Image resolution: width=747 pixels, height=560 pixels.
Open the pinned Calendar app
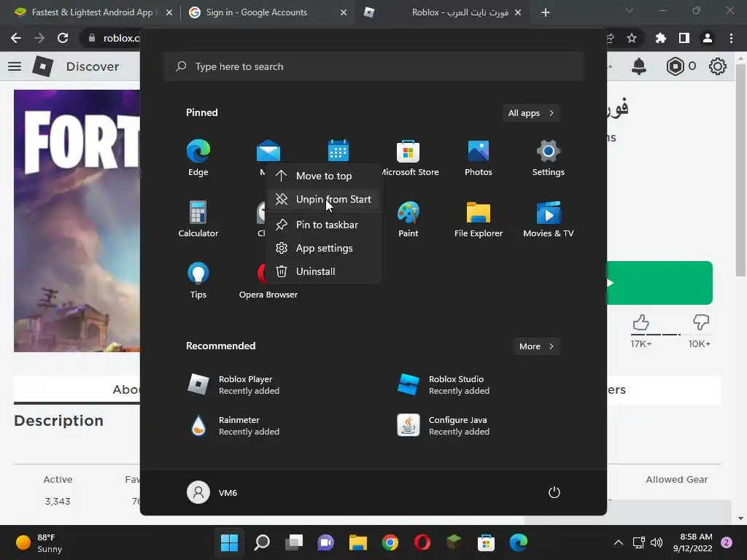[x=338, y=150]
